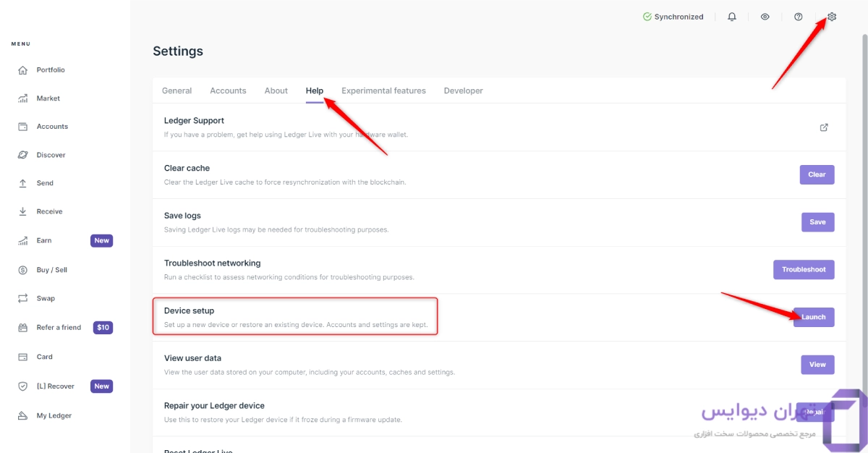Switch to the General tab
Viewport: 868px width, 453px height.
176,90
